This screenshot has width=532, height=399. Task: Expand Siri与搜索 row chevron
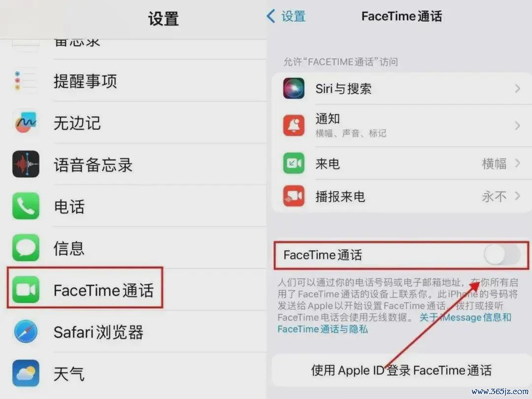click(517, 89)
